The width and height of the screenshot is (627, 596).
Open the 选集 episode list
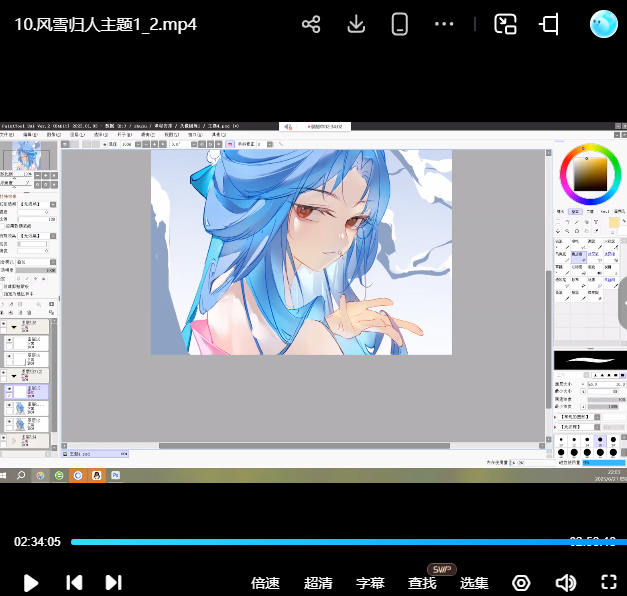click(474, 583)
